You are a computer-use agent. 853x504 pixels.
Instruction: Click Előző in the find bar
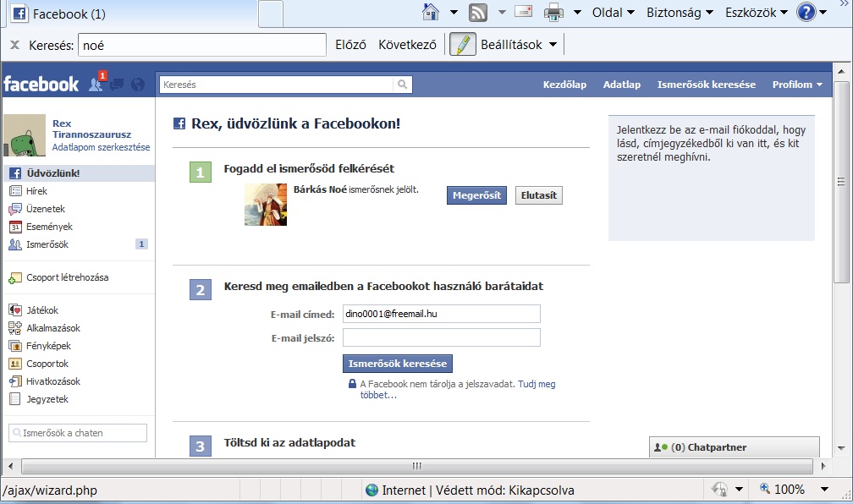tap(350, 45)
